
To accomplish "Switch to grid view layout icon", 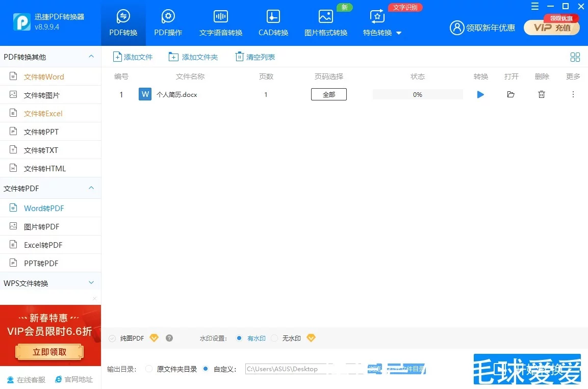I will pos(575,57).
